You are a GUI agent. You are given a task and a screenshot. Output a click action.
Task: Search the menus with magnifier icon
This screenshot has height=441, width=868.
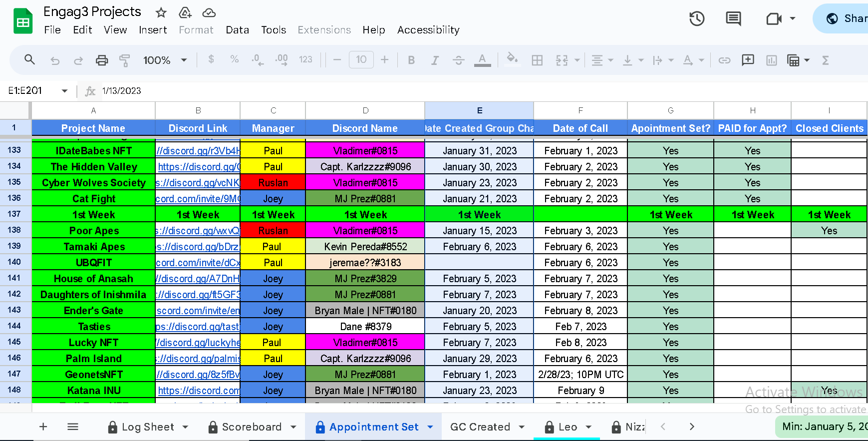pos(29,60)
